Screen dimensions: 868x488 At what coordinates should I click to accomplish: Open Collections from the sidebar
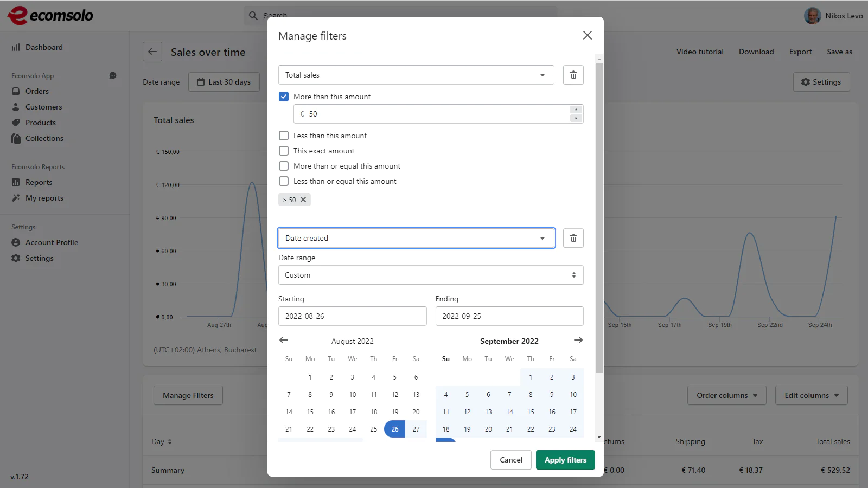point(44,138)
